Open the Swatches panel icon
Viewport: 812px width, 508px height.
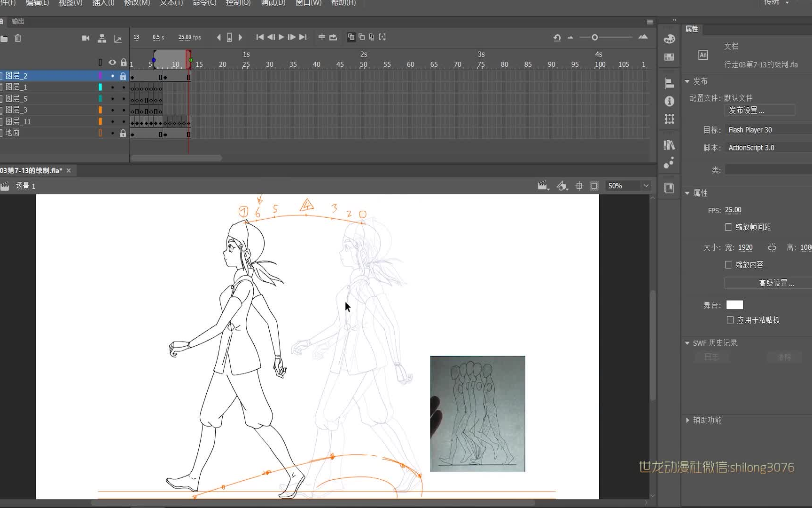(x=669, y=57)
